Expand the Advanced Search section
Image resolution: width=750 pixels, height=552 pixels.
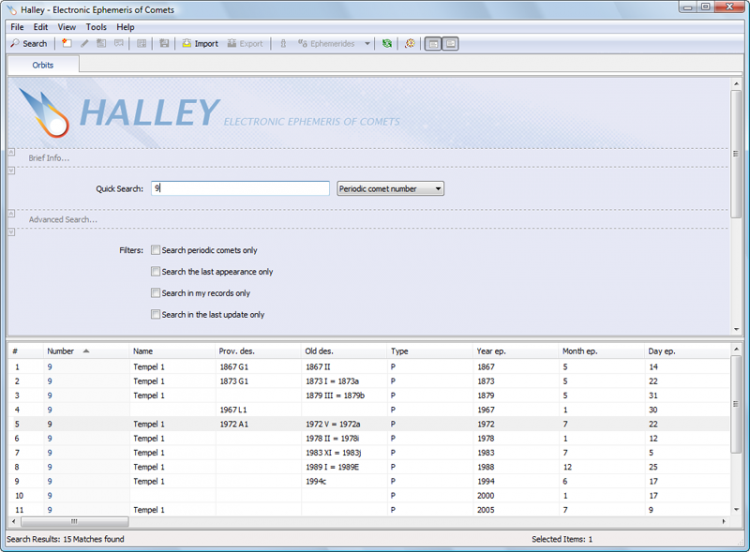pyautogui.click(x=63, y=220)
